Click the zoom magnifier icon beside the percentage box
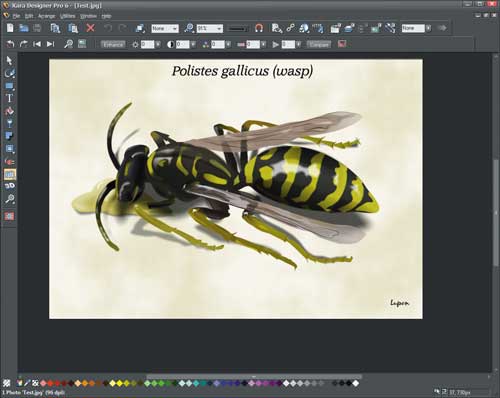Screen dimensions: 500x398 tap(189, 28)
